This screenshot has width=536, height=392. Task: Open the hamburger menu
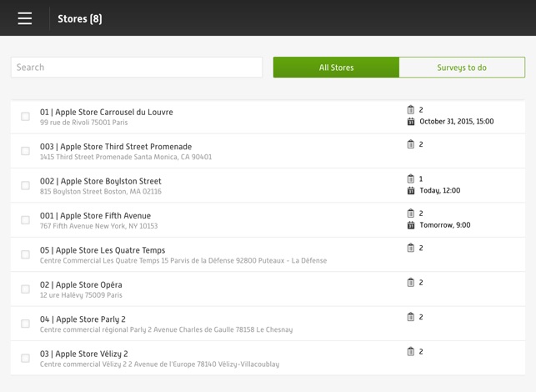point(25,18)
